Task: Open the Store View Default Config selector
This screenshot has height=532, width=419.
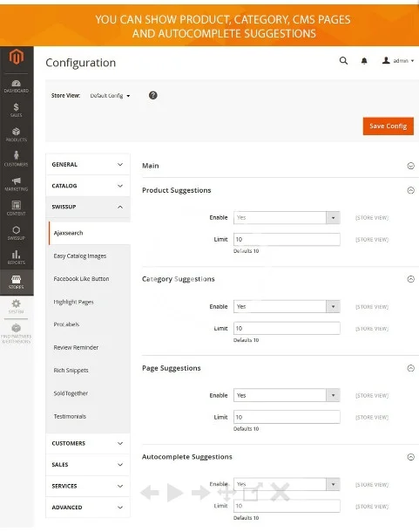Action: [x=110, y=96]
